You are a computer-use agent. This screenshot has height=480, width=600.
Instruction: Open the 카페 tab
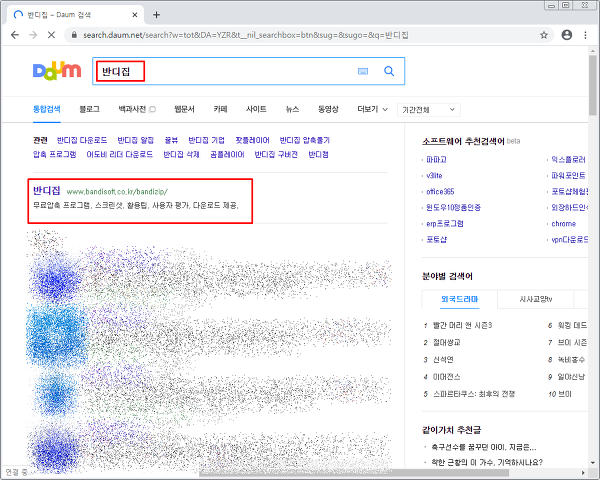coord(220,109)
